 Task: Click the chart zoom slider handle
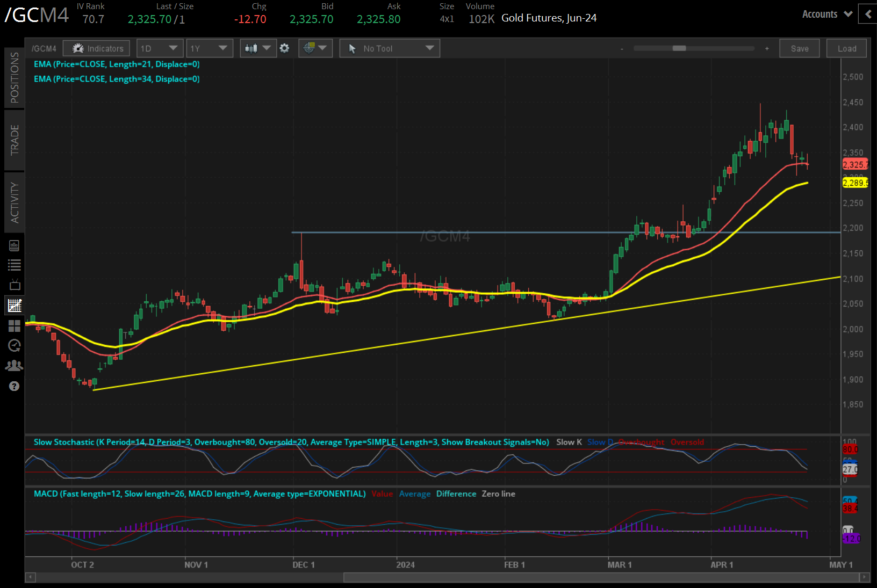[x=679, y=48]
